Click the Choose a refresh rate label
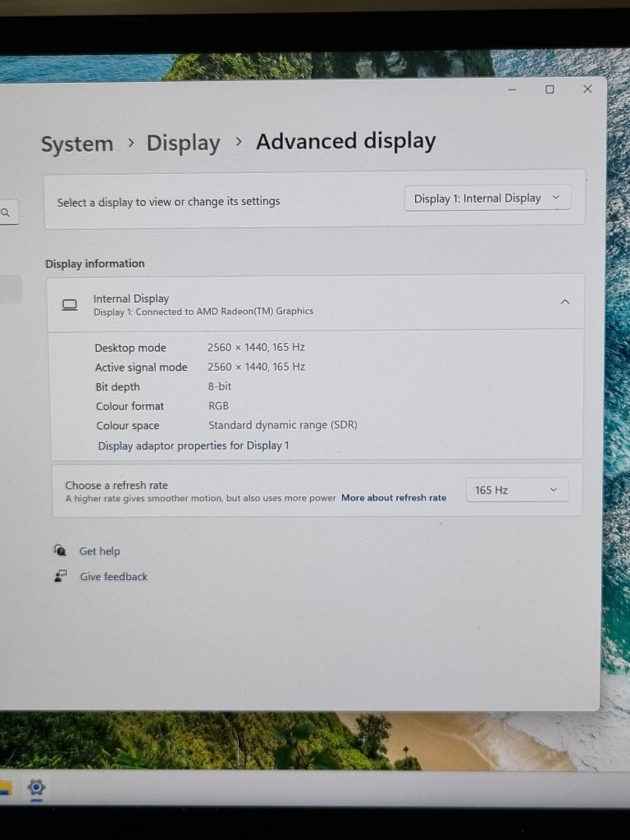This screenshot has width=630, height=840. [116, 486]
